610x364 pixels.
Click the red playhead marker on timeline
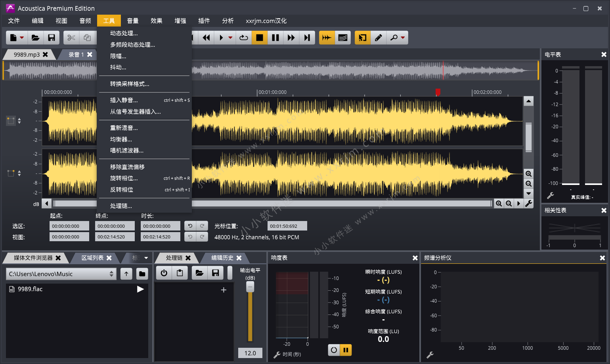438,92
